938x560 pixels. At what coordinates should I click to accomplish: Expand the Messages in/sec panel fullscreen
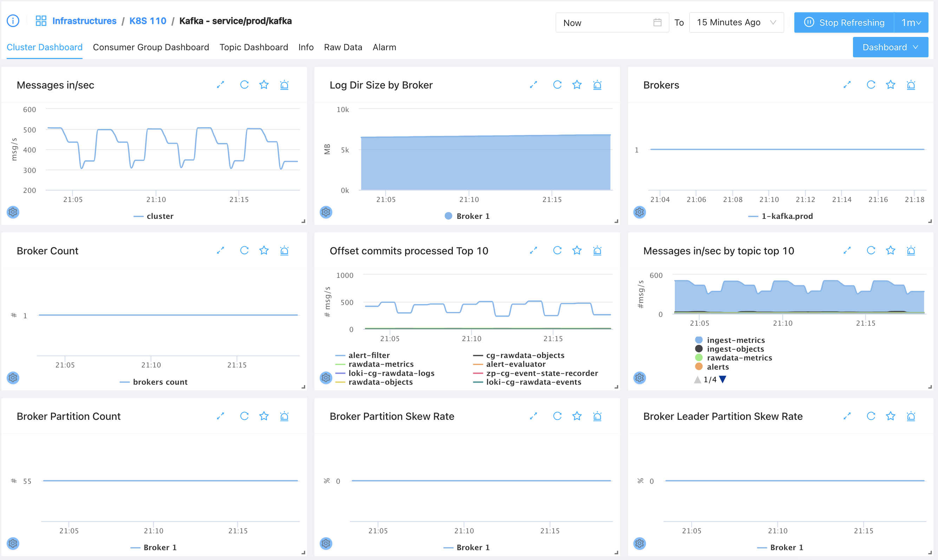[220, 85]
